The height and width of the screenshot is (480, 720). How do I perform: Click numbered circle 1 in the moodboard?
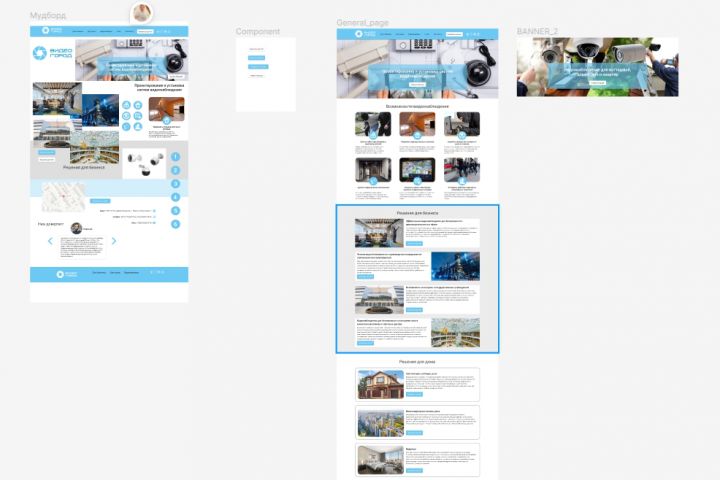pyautogui.click(x=175, y=157)
